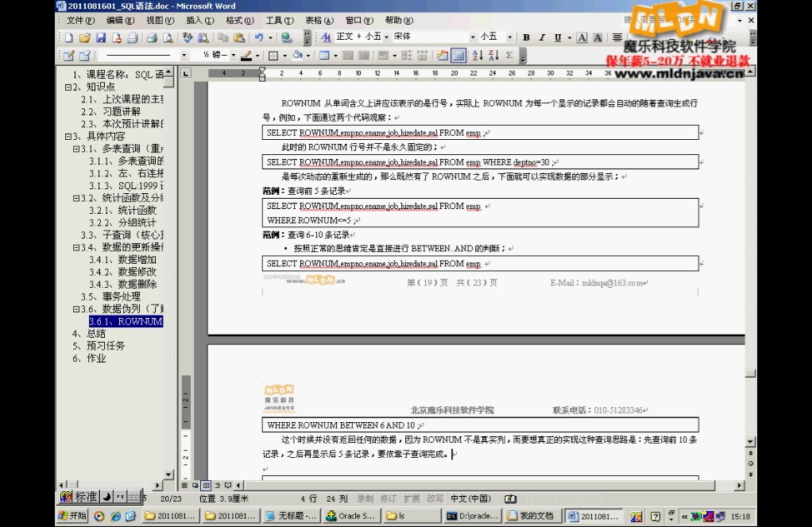
Task: Open the 插入 menu
Action: tap(200, 20)
